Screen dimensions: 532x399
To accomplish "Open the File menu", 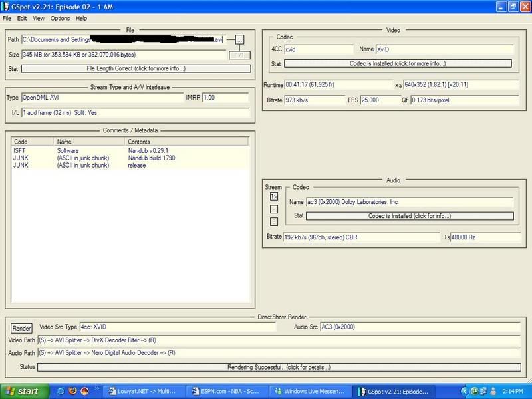I will (7, 18).
